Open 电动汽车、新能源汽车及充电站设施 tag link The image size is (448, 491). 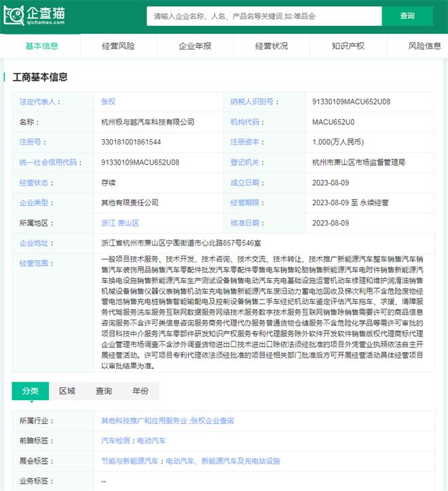click(223, 461)
